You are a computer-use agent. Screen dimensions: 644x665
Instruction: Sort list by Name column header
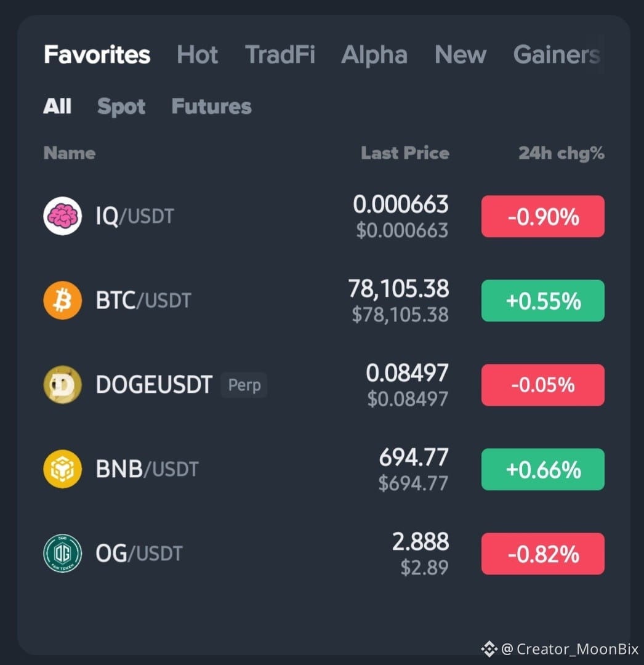point(70,153)
